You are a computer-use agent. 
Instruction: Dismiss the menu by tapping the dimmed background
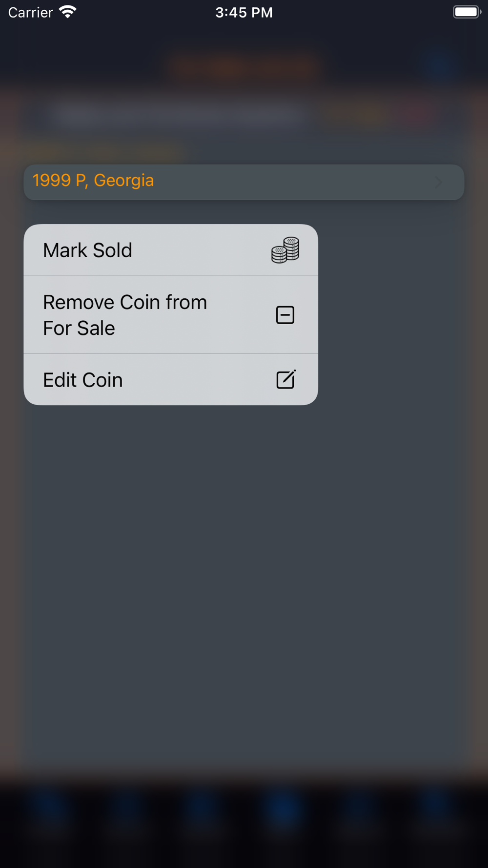tap(244, 586)
